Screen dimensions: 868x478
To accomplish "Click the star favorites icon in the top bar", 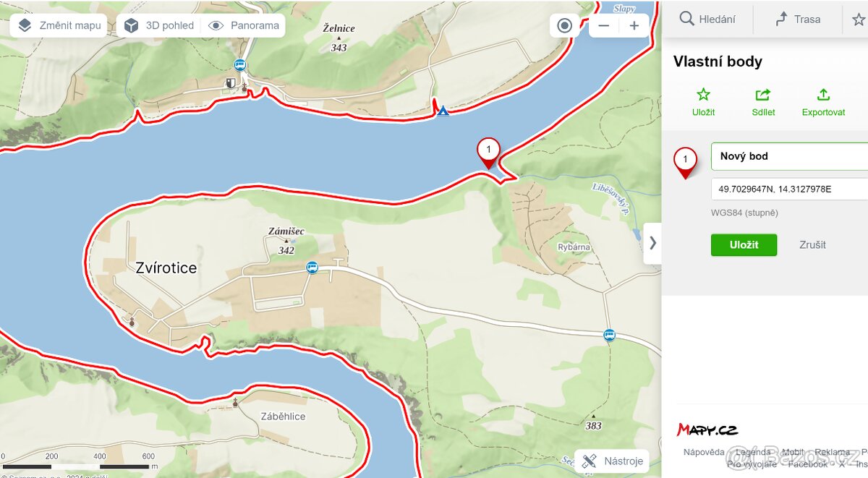I will point(858,20).
